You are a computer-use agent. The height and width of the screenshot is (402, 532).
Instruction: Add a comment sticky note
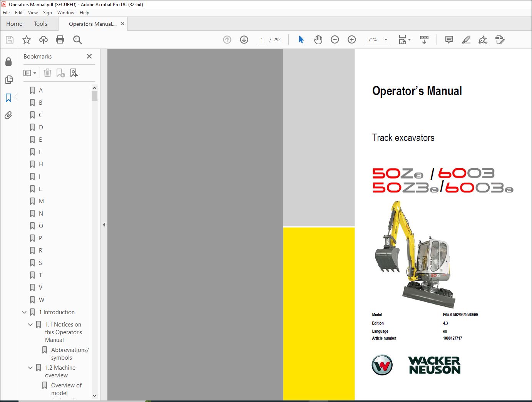point(449,40)
